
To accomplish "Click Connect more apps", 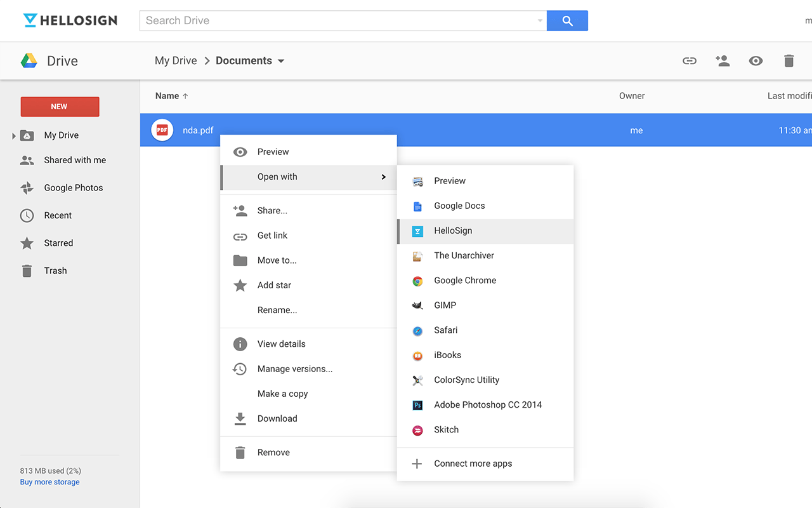I will coord(485,464).
